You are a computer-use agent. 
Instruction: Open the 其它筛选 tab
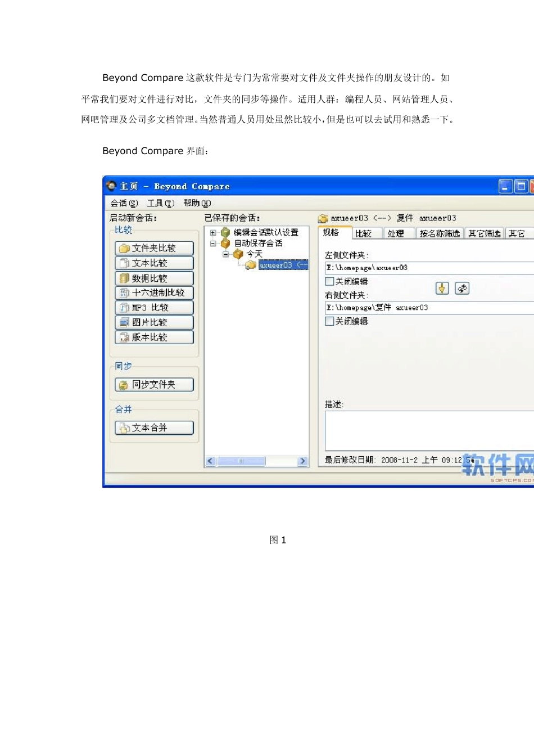click(484, 233)
